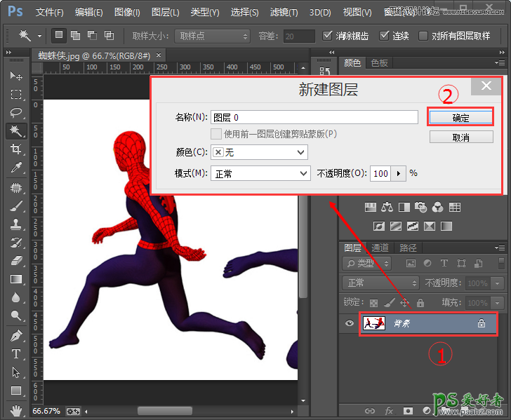The height and width of the screenshot is (420, 511).
Task: Toggle lock transparent pixels
Action: 373,303
